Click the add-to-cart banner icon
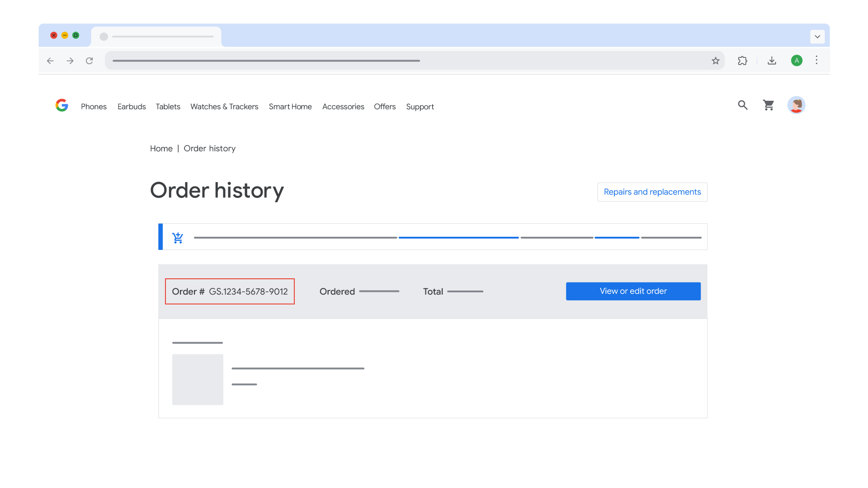868x488 pixels. click(x=178, y=238)
